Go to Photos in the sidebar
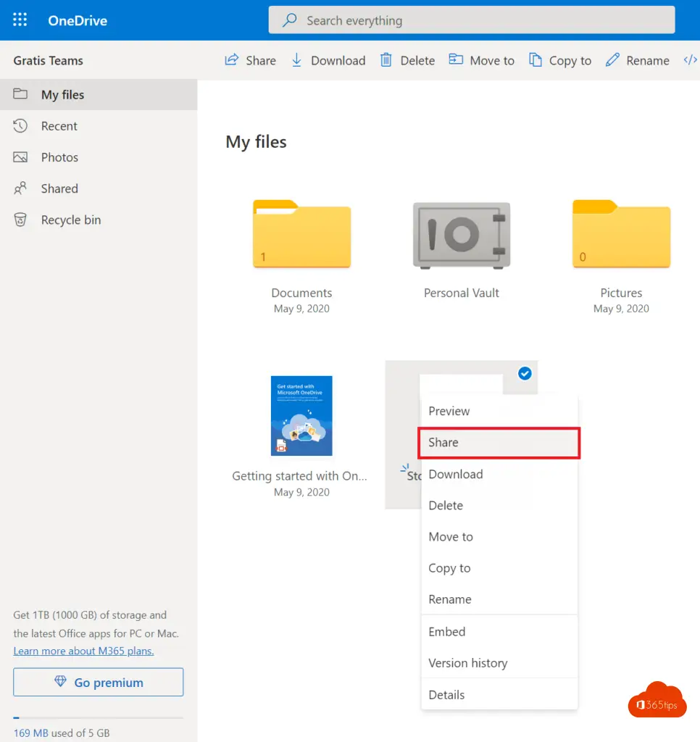Image resolution: width=700 pixels, height=742 pixels. 99,157
